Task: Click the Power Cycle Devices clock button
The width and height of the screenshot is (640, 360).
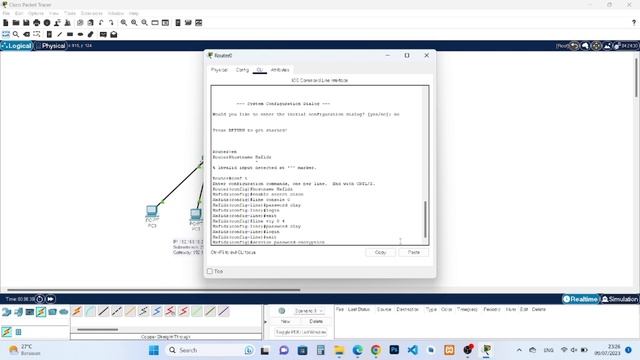Action: point(40,299)
